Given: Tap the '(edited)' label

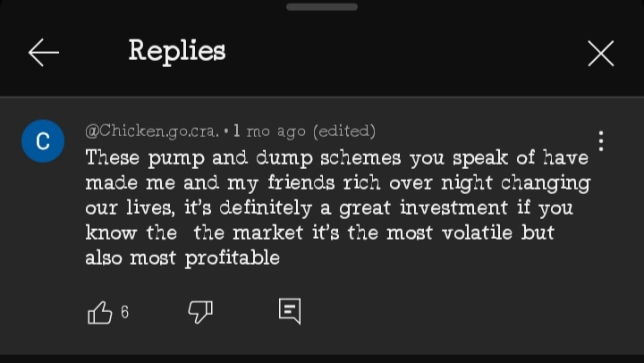Looking at the screenshot, I should pos(344,131).
